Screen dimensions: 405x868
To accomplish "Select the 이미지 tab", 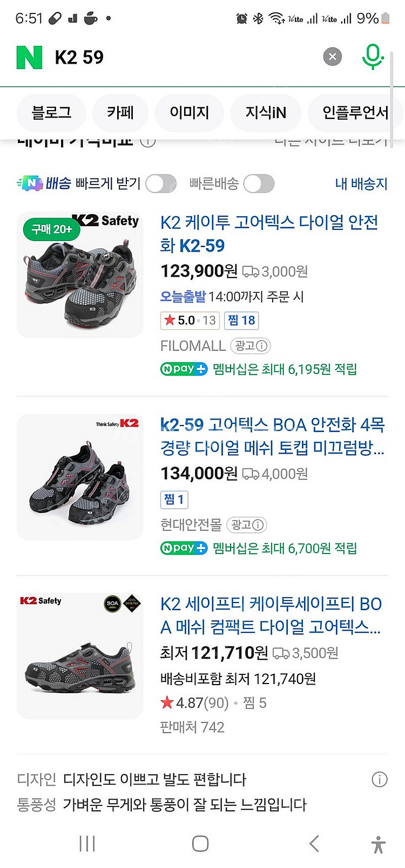I will [190, 113].
